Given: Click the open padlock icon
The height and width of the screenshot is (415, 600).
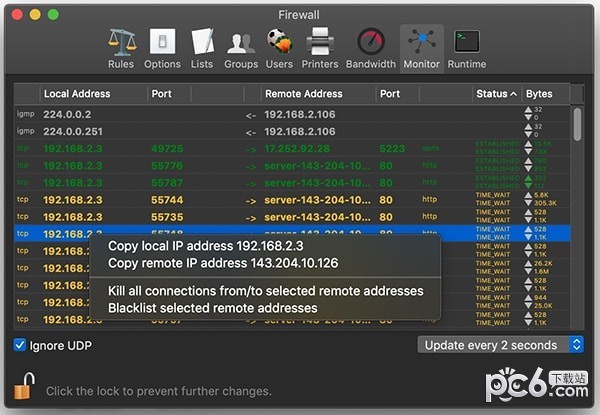Looking at the screenshot, I should coord(25,386).
